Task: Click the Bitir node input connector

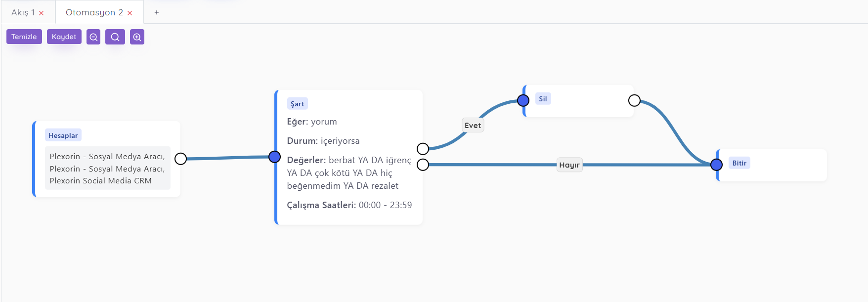Action: [716, 165]
